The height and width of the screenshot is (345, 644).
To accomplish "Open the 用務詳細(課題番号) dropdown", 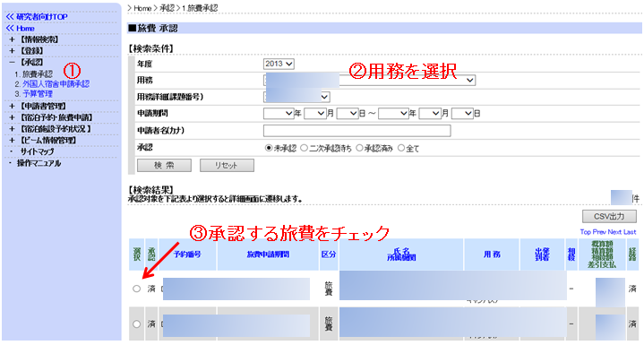I will (296, 97).
